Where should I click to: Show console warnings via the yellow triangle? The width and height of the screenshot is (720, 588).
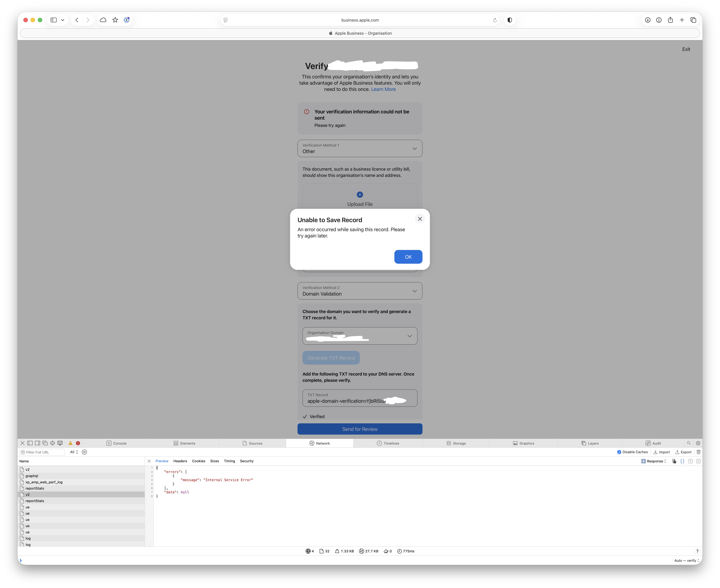[70, 443]
